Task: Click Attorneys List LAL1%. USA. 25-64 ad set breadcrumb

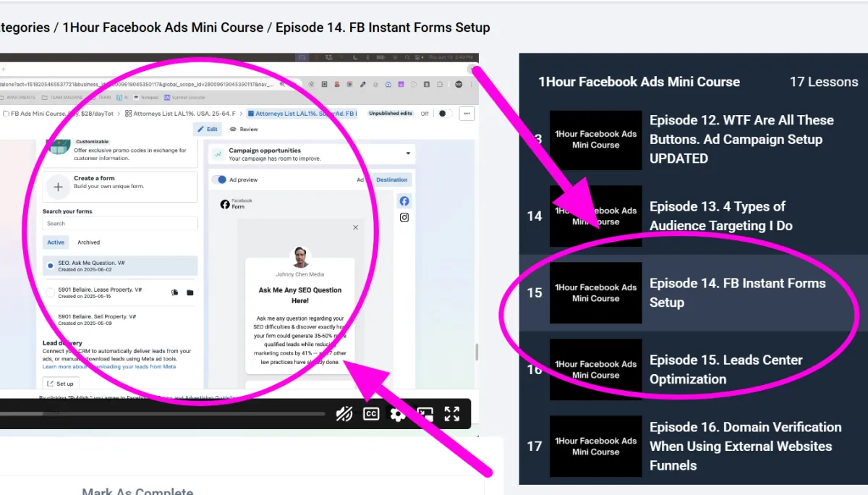Action: coord(181,114)
